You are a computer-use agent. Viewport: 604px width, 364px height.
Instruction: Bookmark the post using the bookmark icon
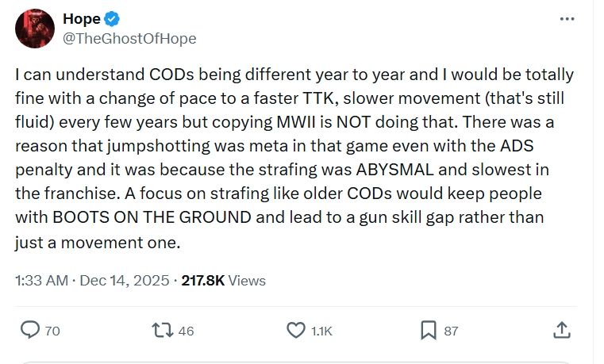(x=428, y=330)
